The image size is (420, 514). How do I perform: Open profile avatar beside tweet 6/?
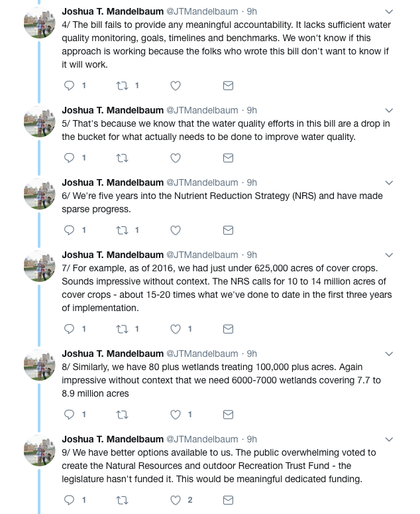pos(40,194)
